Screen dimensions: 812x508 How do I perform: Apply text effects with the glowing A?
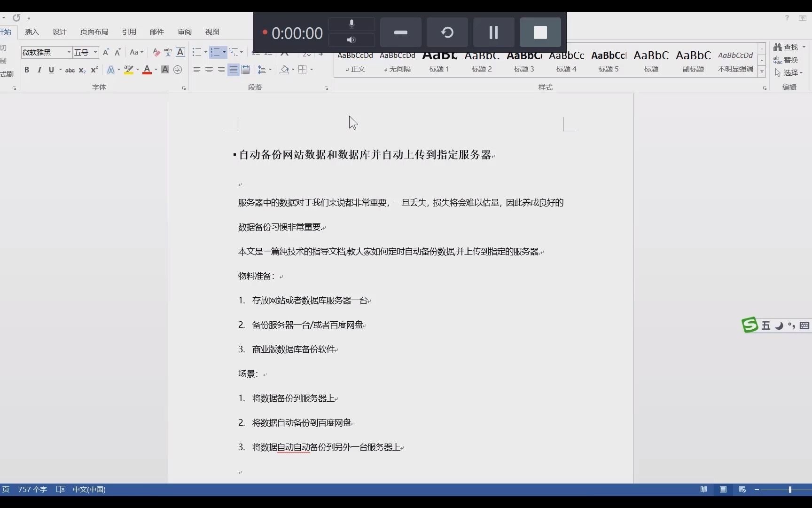[110, 70]
